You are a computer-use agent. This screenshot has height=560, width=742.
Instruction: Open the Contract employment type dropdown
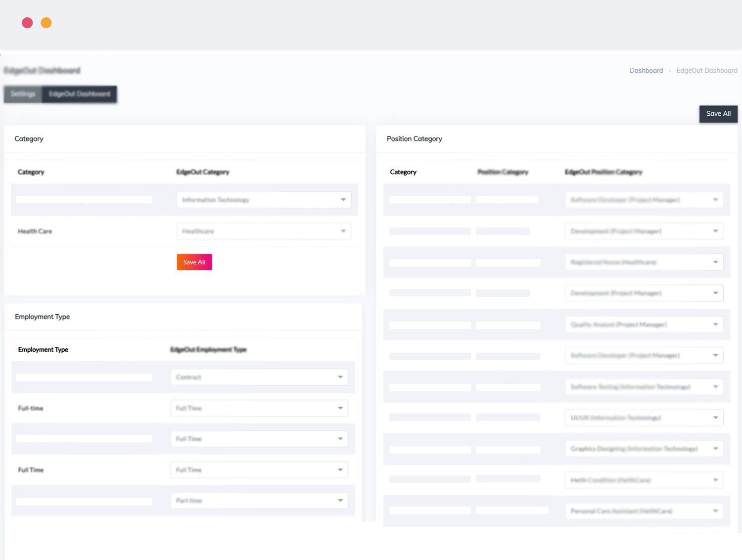tap(259, 377)
